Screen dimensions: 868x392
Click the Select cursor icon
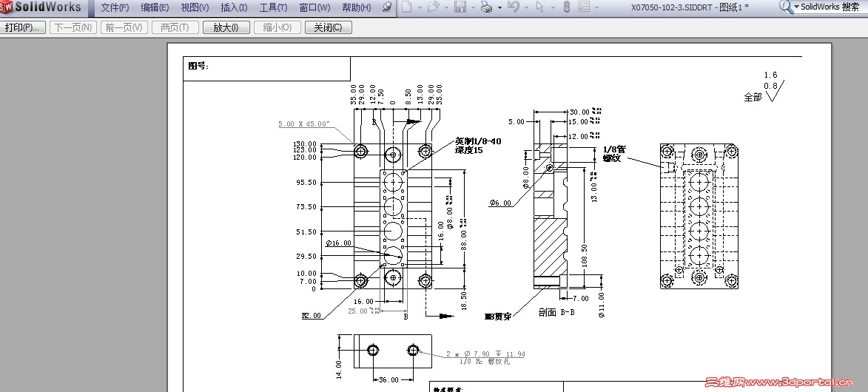tap(540, 7)
